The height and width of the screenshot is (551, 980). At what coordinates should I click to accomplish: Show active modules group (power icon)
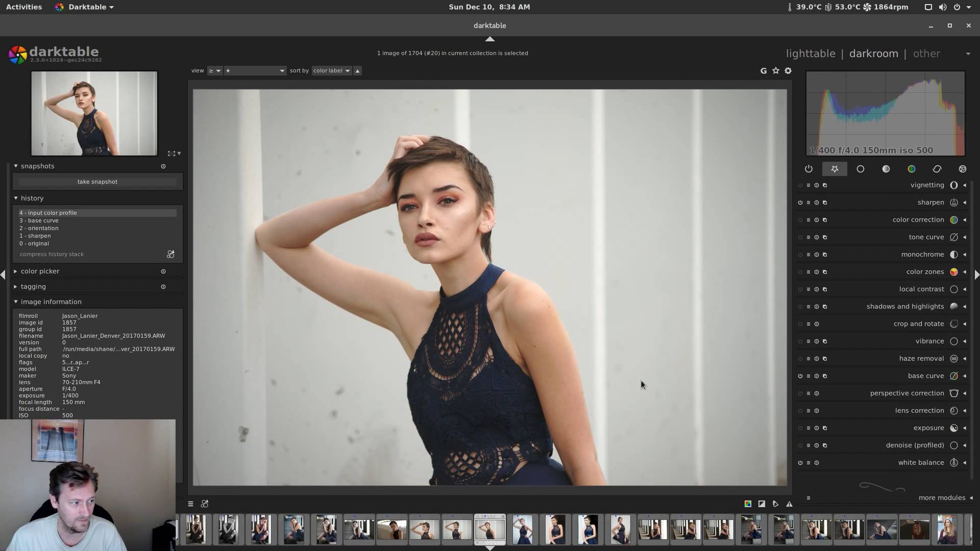pyautogui.click(x=808, y=169)
